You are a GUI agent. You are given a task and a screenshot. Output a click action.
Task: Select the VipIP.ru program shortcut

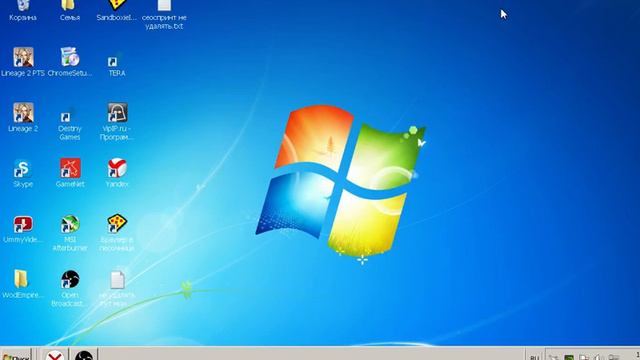tap(117, 122)
